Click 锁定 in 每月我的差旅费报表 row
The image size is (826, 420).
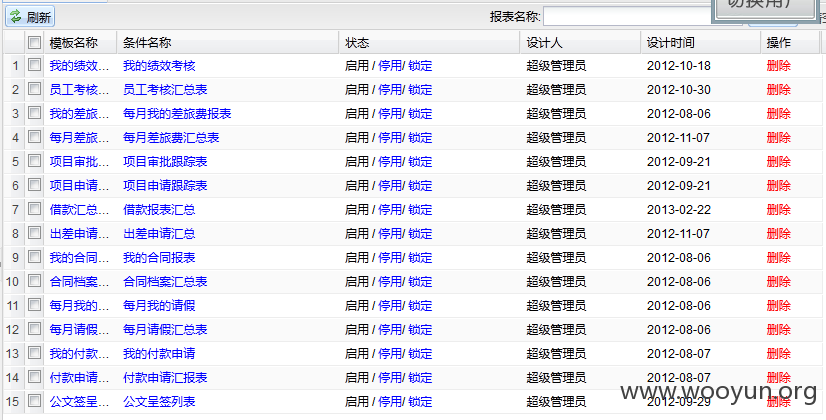[420, 114]
